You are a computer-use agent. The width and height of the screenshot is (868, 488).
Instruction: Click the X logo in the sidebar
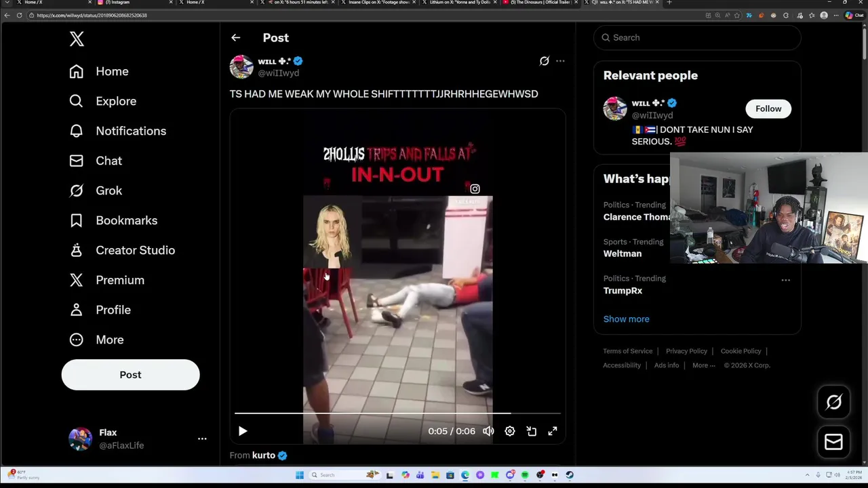coord(77,39)
